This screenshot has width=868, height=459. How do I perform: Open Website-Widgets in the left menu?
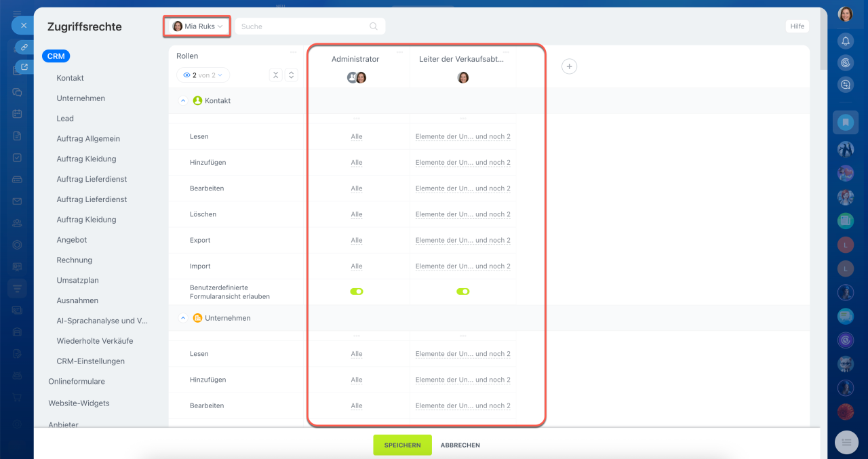(x=79, y=403)
